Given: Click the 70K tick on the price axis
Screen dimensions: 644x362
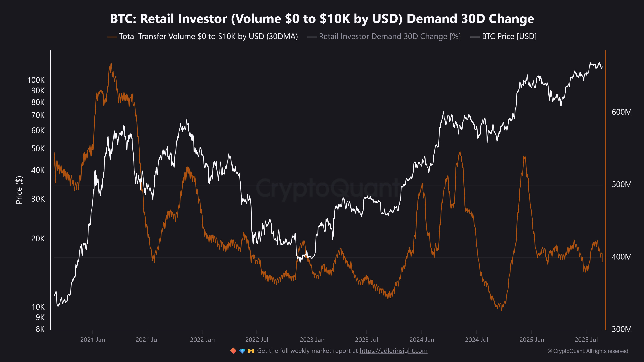Looking at the screenshot, I should pyautogui.click(x=38, y=115).
